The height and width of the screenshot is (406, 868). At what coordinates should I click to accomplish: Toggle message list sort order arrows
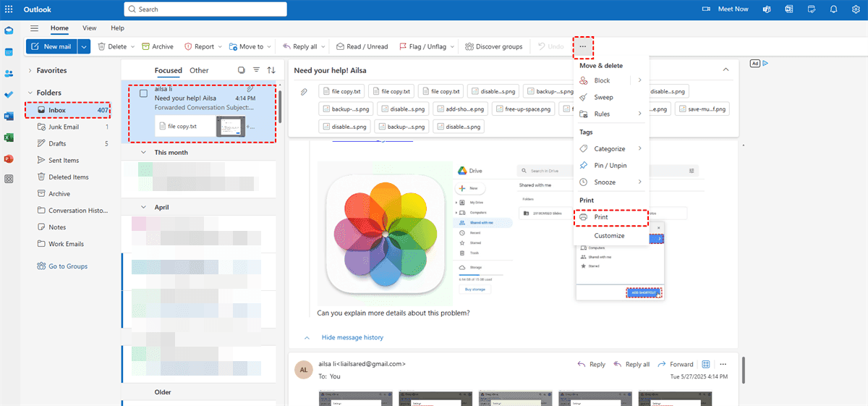tap(271, 70)
